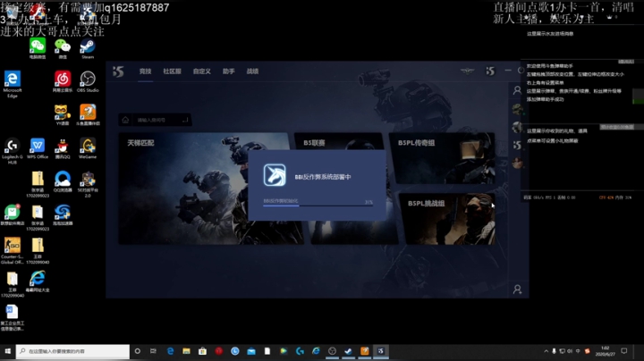Viewport: 644px width, 361px height.
Task: Click the Windows taskbar search box
Action: [x=72, y=351]
